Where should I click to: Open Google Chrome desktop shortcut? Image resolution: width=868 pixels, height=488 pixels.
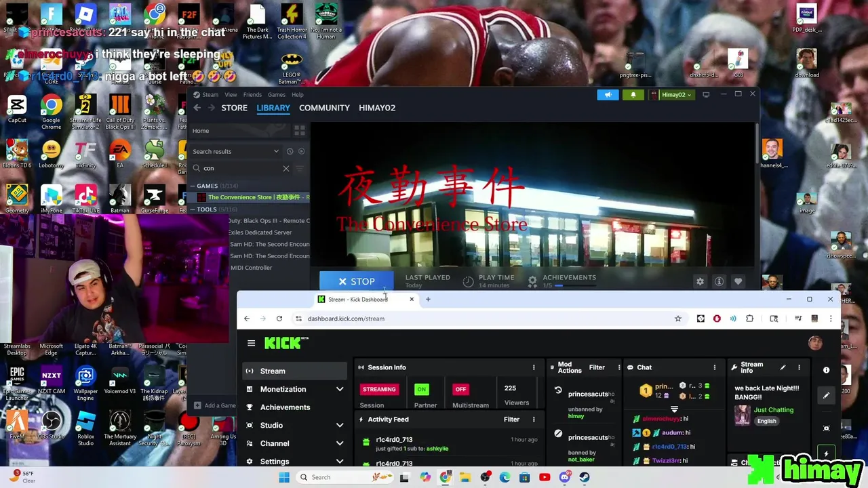pos(51,111)
